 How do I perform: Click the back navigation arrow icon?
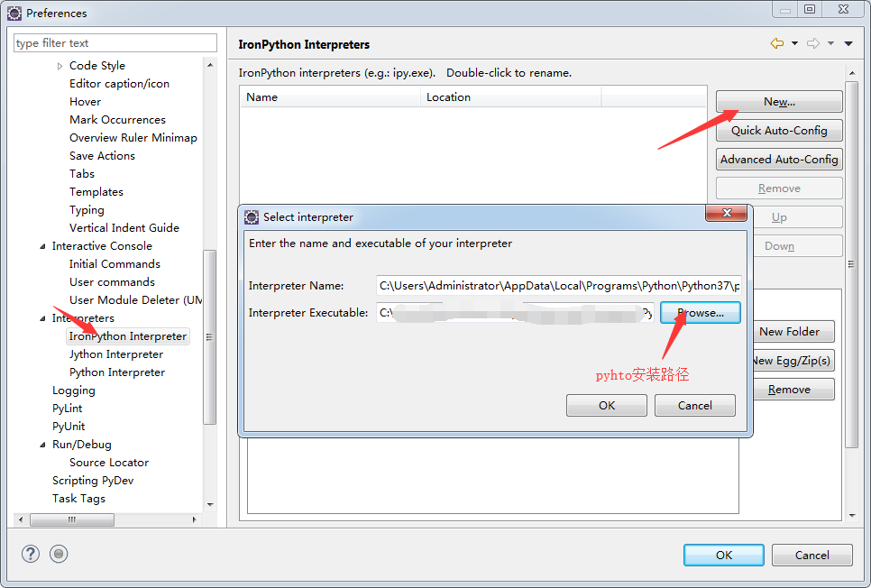point(777,43)
